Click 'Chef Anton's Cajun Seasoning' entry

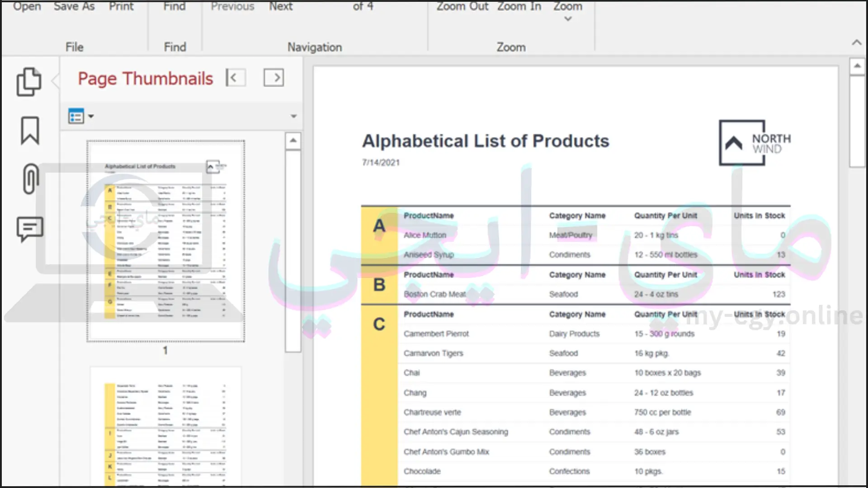(456, 432)
